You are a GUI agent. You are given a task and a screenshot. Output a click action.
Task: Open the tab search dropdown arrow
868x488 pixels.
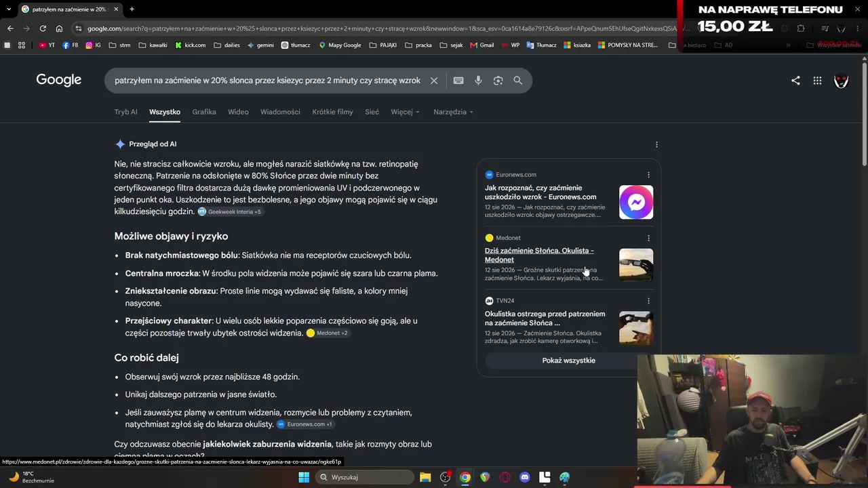click(x=8, y=9)
